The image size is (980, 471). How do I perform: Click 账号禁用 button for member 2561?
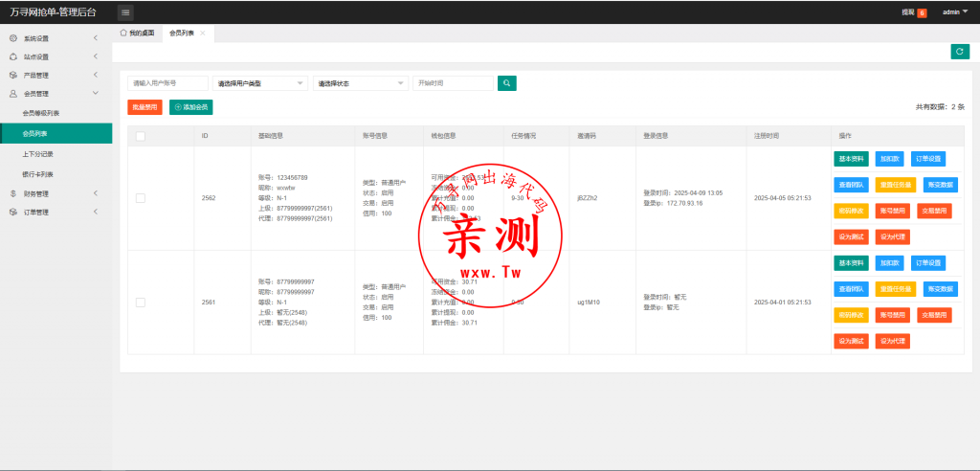click(x=893, y=315)
